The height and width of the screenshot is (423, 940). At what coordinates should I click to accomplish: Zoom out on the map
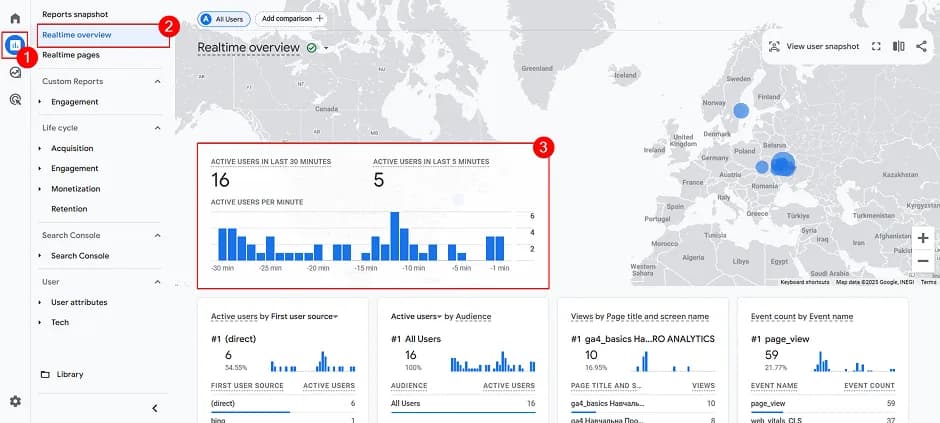pyautogui.click(x=922, y=261)
